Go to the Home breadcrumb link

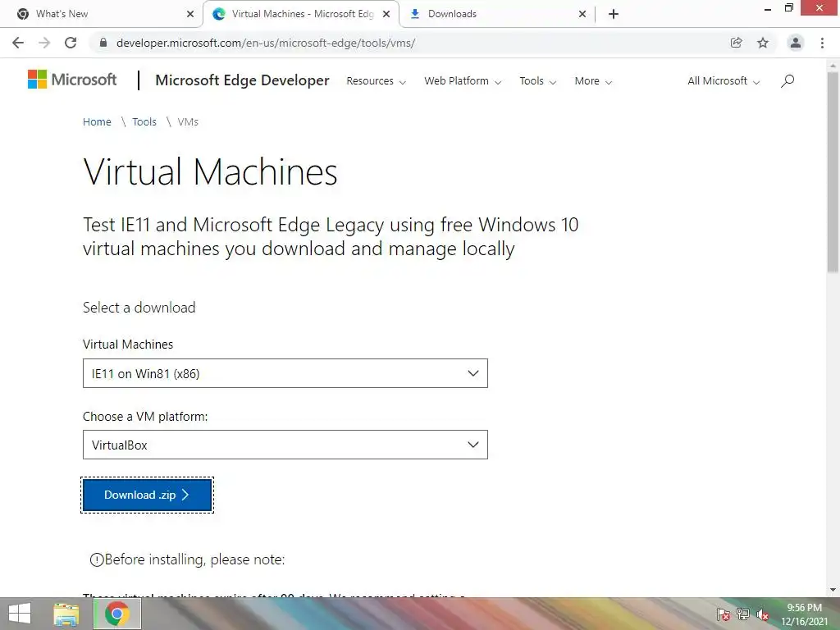(x=97, y=122)
